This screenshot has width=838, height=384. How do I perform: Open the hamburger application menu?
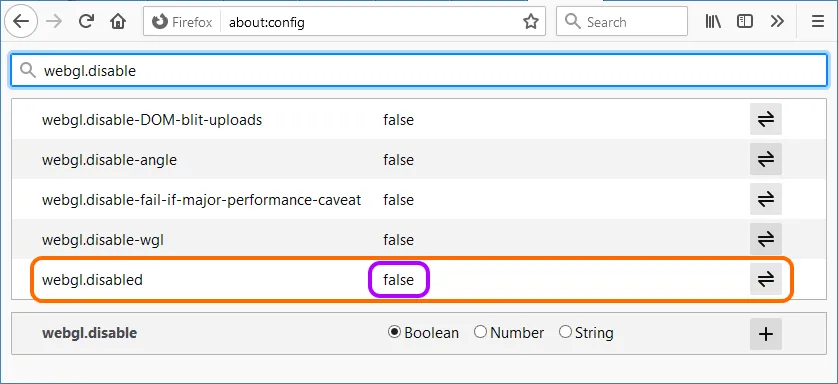tap(818, 22)
